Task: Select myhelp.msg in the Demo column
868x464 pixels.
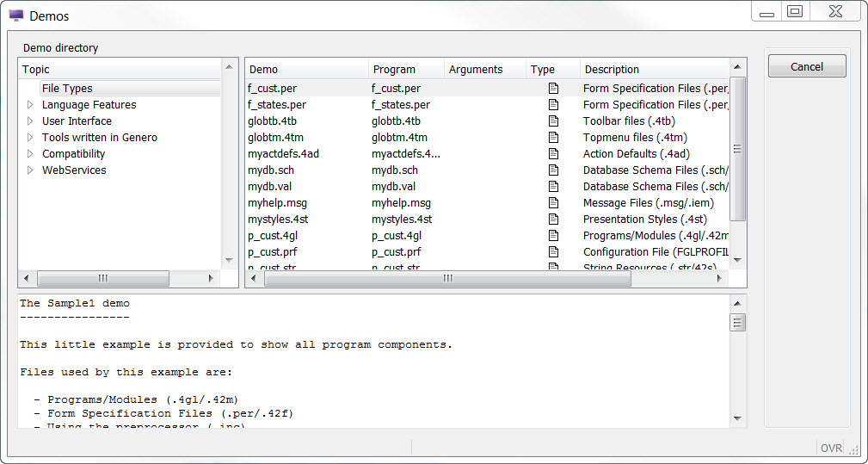Action: pos(277,202)
